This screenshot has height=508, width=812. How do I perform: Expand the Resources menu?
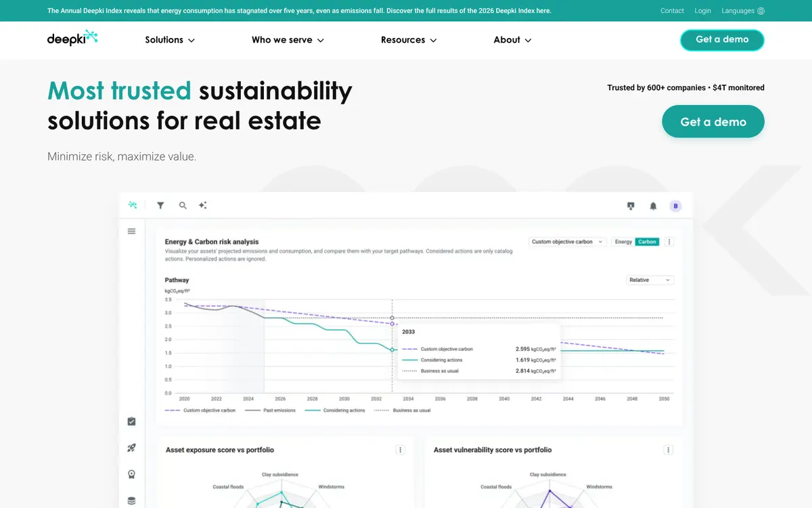409,40
